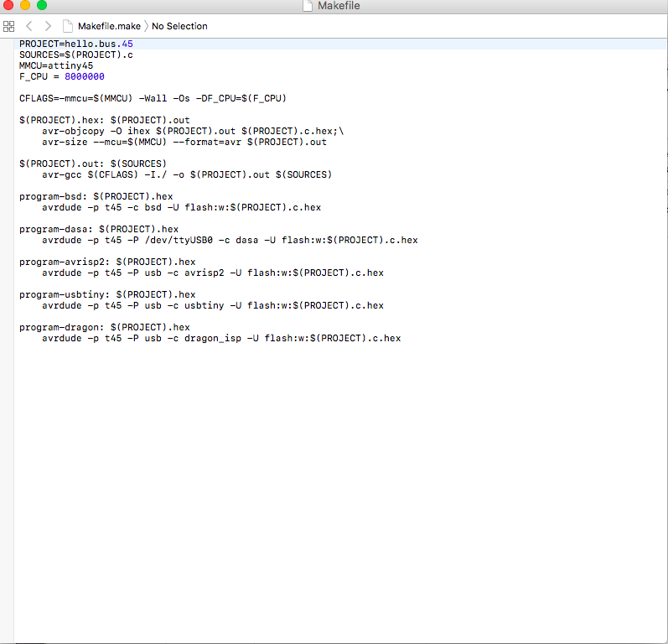Click the avrdude -c avrisp2 command line
Viewport: 668px width, 644px height.
coord(213,273)
